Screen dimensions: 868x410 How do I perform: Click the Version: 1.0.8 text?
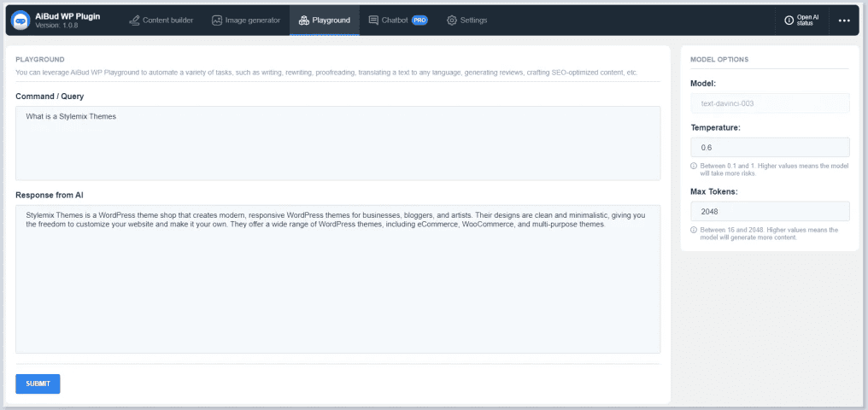click(55, 26)
